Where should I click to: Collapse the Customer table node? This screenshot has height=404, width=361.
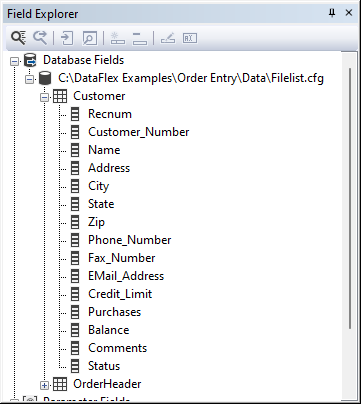coord(44,98)
